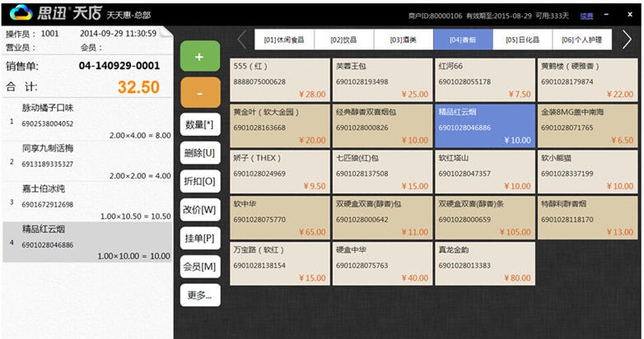644x339 pixels.
Task: Select 七匹狼(红)包 product tile
Action: coord(382,172)
